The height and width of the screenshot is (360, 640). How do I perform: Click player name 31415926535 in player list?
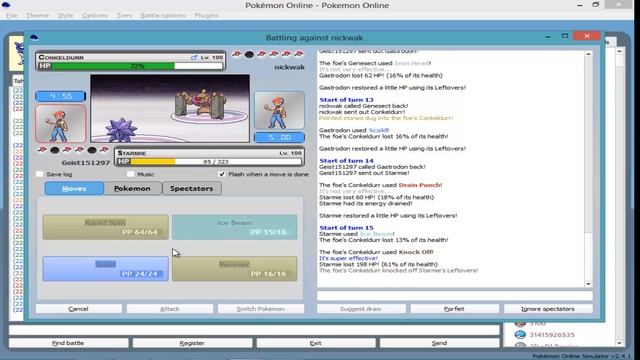click(x=552, y=335)
